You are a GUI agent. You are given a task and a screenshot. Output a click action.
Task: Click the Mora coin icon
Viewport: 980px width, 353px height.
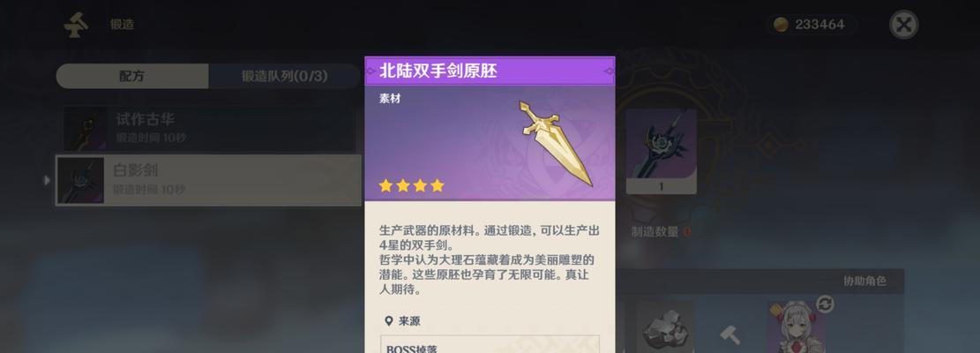coord(781,25)
